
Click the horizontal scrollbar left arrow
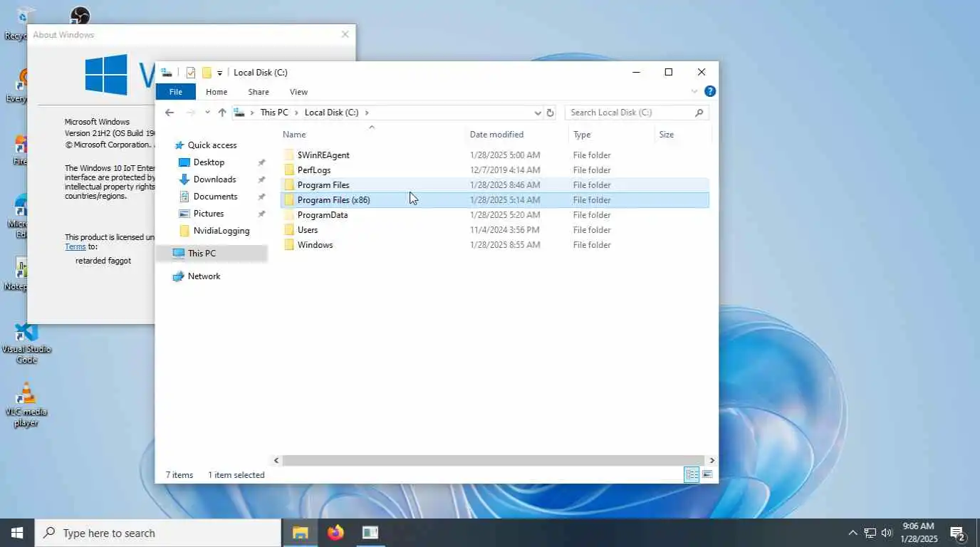[277, 461]
